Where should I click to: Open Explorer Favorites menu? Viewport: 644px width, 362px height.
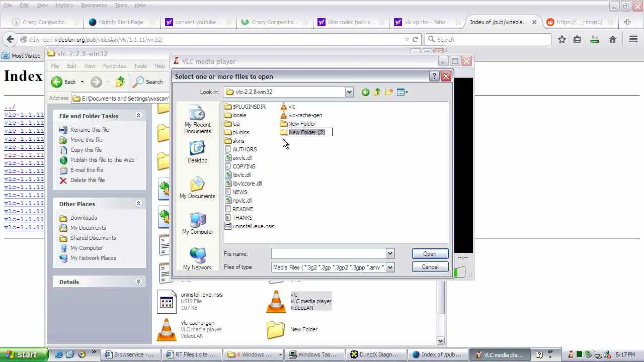(114, 66)
